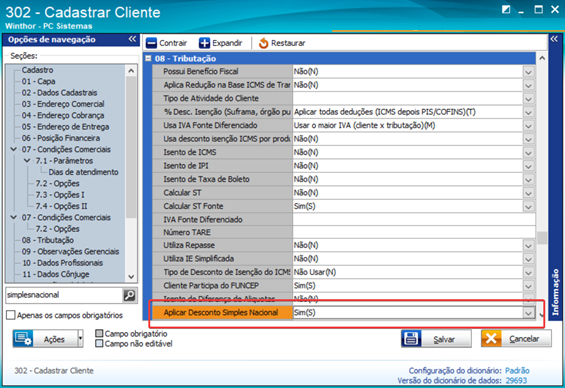Screen dimensions: 565x388
Task: Click the search magnifier icon
Action: pos(129,295)
